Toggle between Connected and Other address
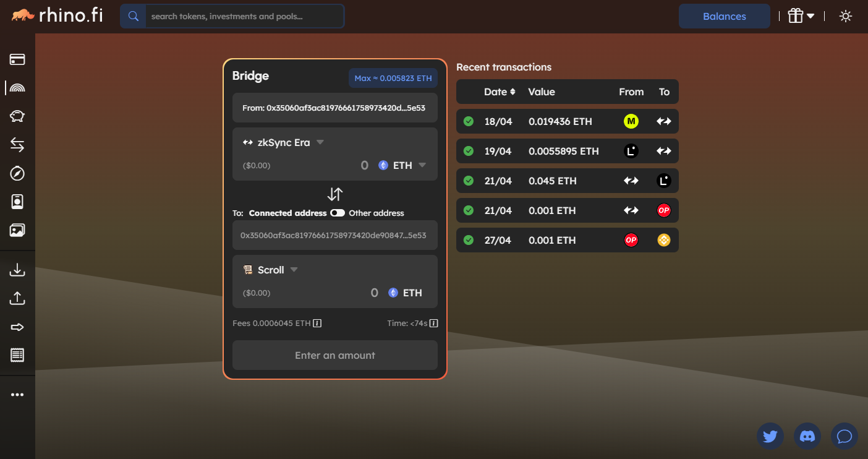Image resolution: width=868 pixels, height=459 pixels. 338,213
